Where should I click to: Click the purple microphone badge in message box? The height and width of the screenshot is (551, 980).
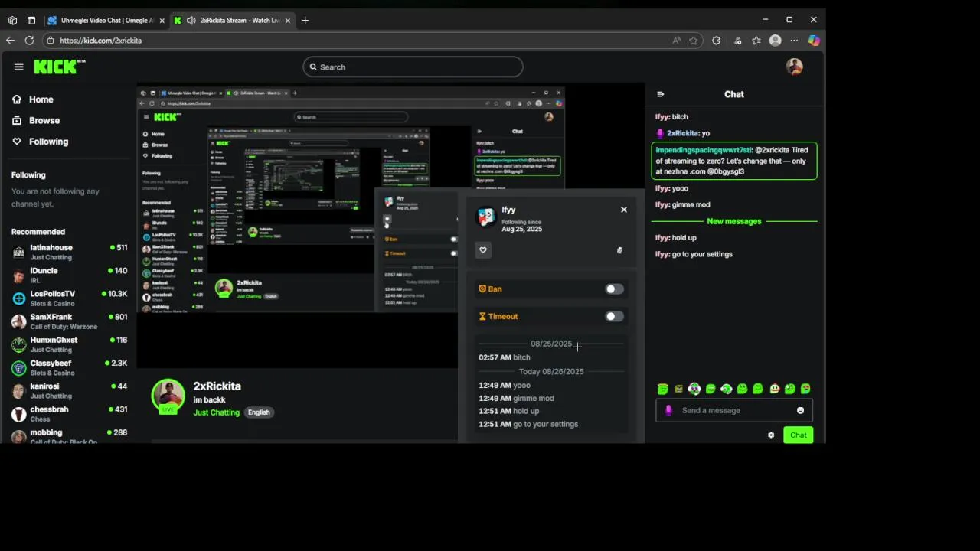click(x=668, y=411)
